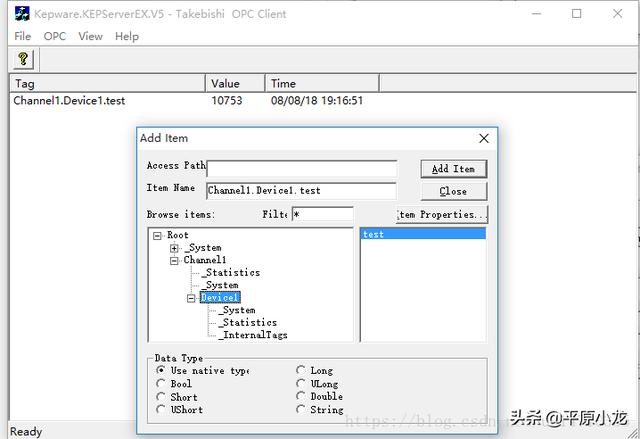The image size is (640, 439).
Task: Select the UShort data type
Action: (161, 409)
